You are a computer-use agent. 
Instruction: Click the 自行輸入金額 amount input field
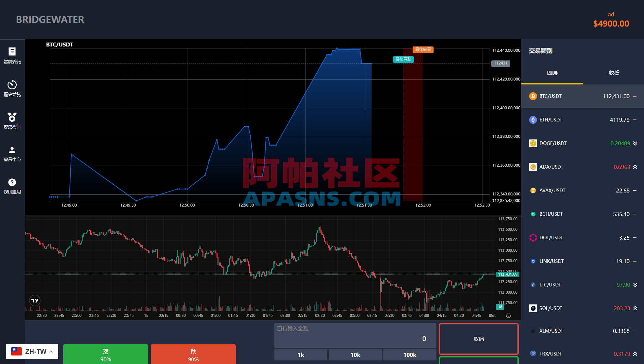(x=355, y=335)
